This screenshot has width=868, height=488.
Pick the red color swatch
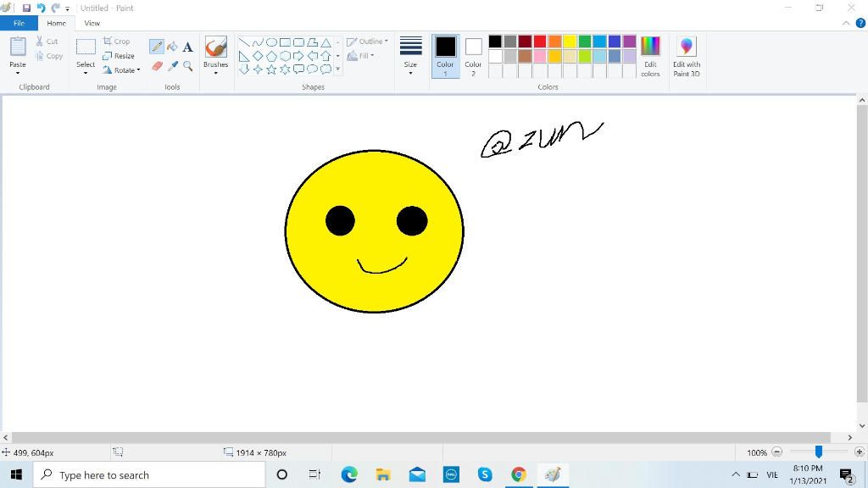point(540,42)
